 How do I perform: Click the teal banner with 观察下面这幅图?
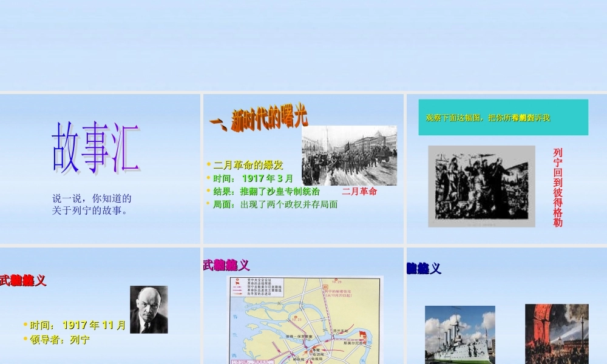pyautogui.click(x=503, y=117)
